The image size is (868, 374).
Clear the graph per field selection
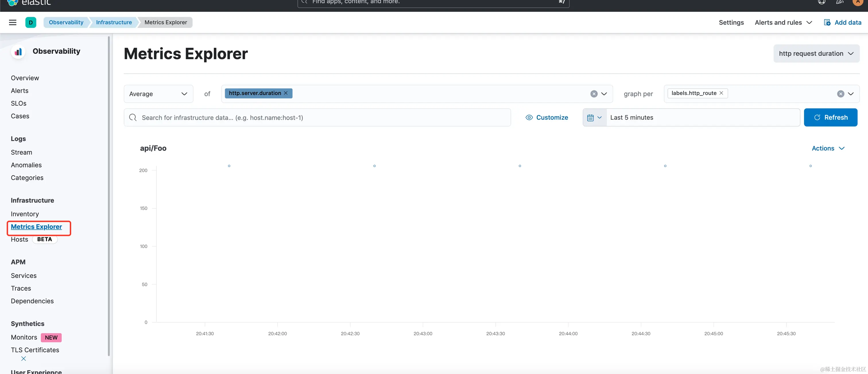point(840,94)
